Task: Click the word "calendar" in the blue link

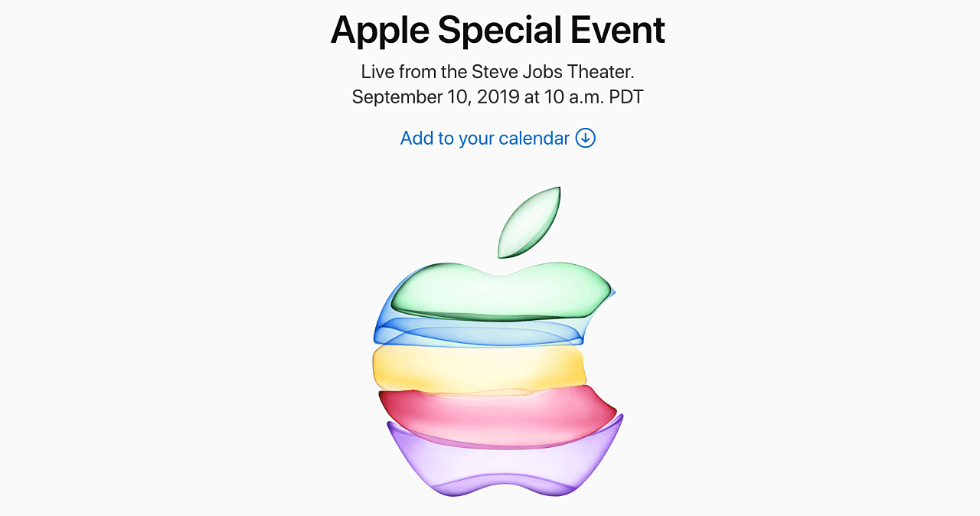Action: (x=534, y=138)
